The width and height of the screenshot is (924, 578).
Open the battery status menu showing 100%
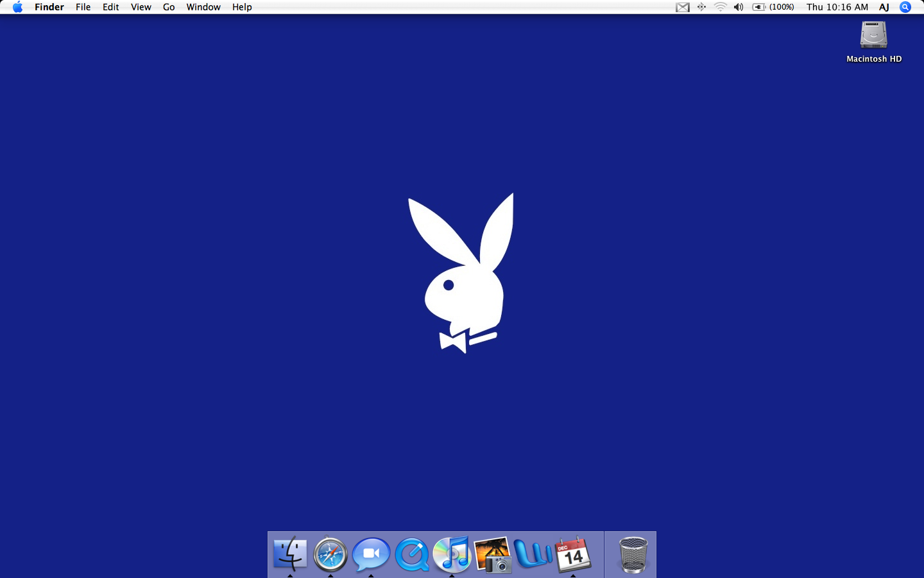pos(773,7)
